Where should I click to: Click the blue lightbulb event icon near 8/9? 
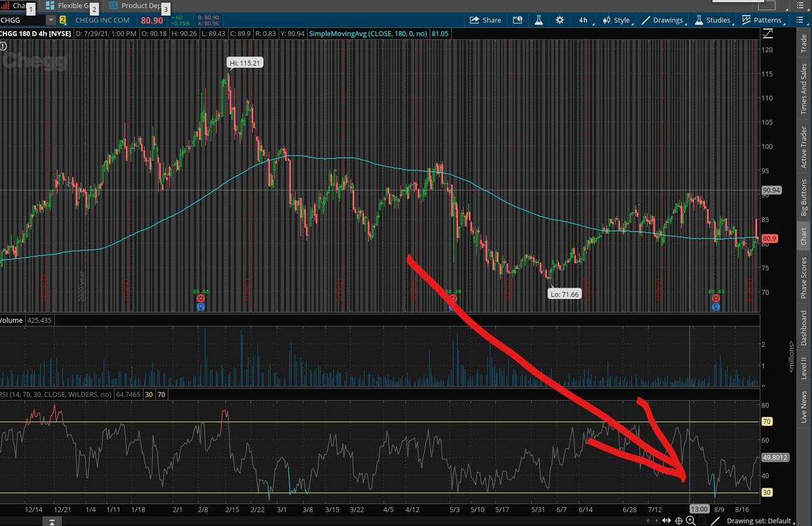(715, 307)
